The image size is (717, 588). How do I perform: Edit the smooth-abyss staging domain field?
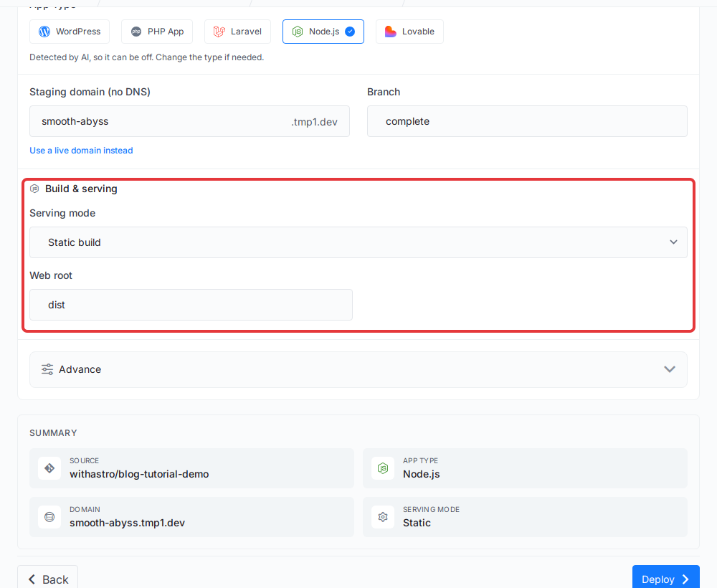point(190,121)
